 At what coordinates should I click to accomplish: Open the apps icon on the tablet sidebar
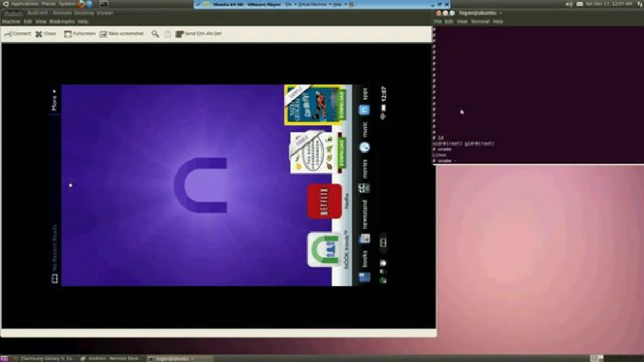[365, 110]
